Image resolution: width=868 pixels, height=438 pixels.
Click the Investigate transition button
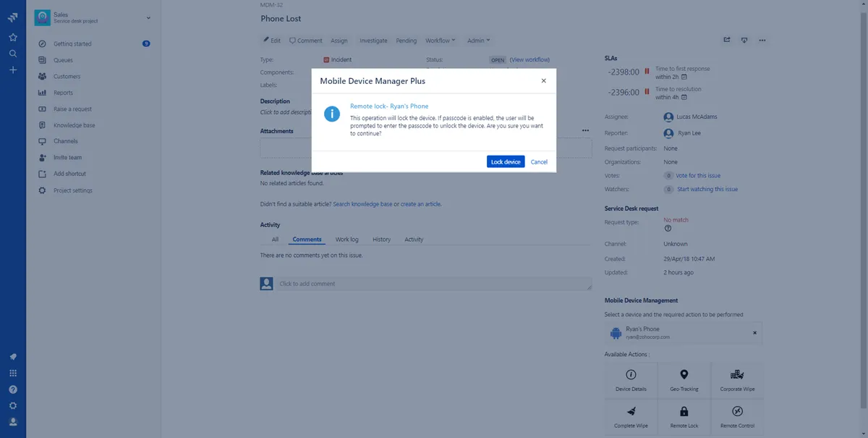coord(373,41)
